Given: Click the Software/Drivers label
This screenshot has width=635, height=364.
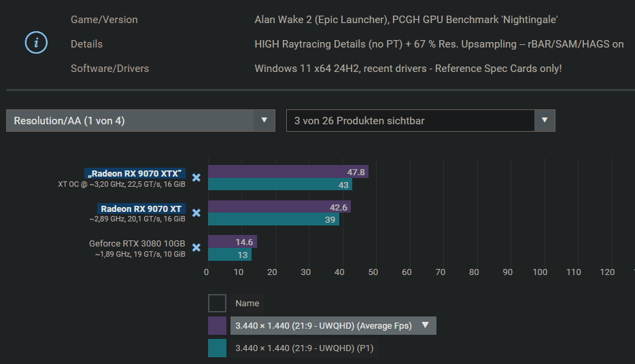Looking at the screenshot, I should point(109,69).
